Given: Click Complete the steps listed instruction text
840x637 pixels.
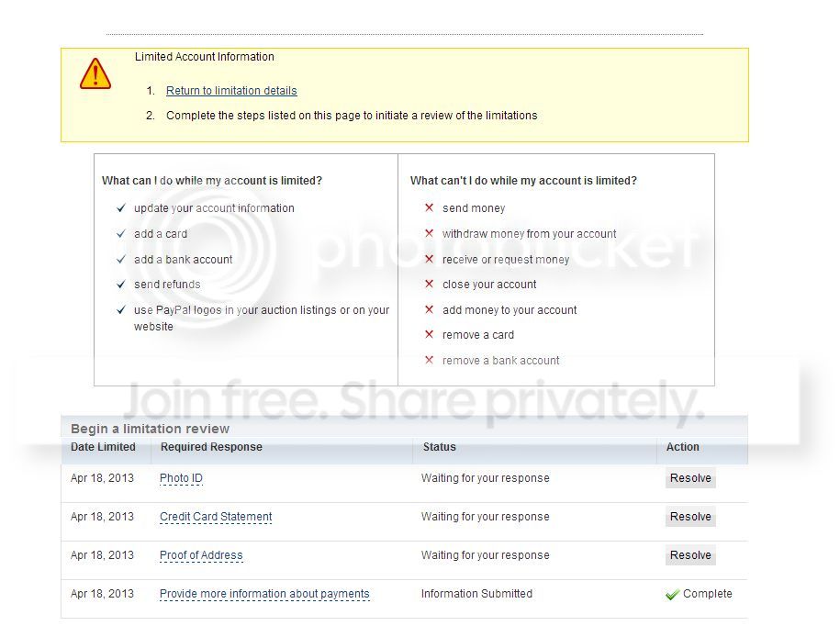Looking at the screenshot, I should pyautogui.click(x=352, y=115).
